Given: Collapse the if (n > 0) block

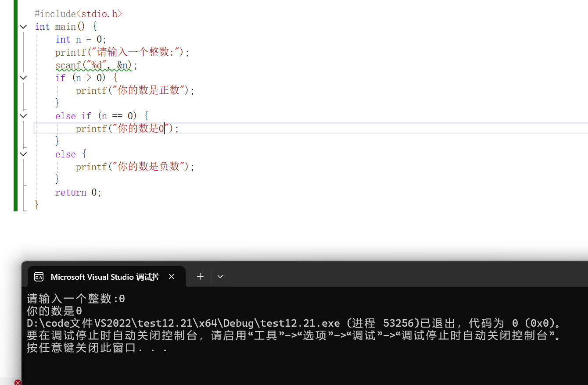Looking at the screenshot, I should pos(23,78).
